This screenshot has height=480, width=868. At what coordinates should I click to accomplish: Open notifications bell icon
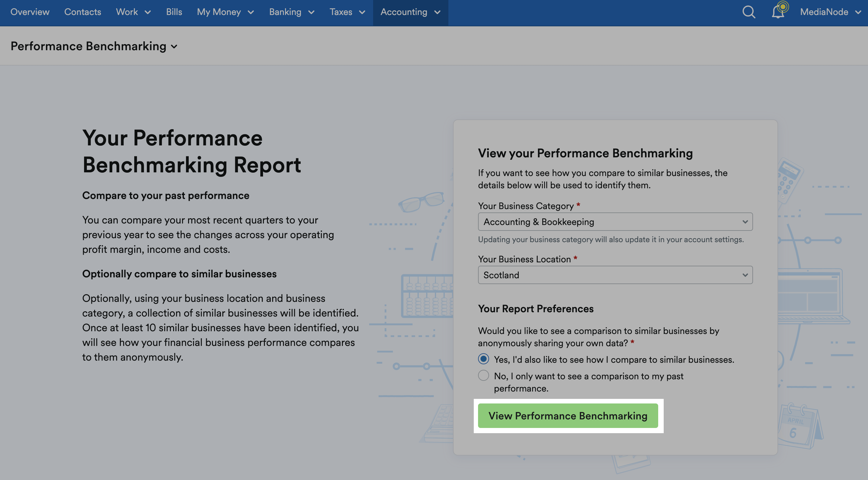pos(778,12)
